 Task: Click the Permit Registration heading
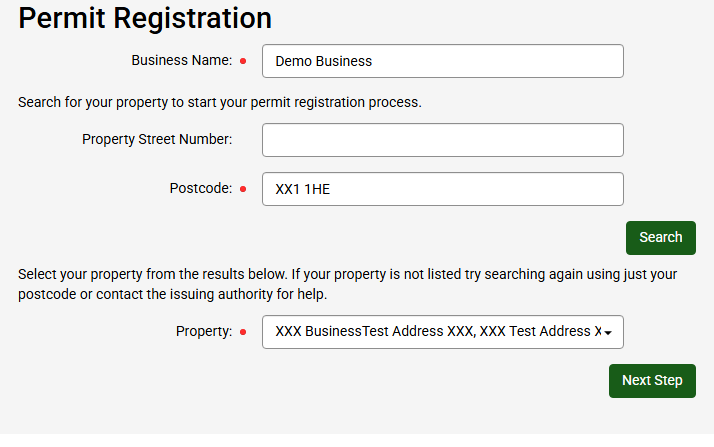coord(145,17)
